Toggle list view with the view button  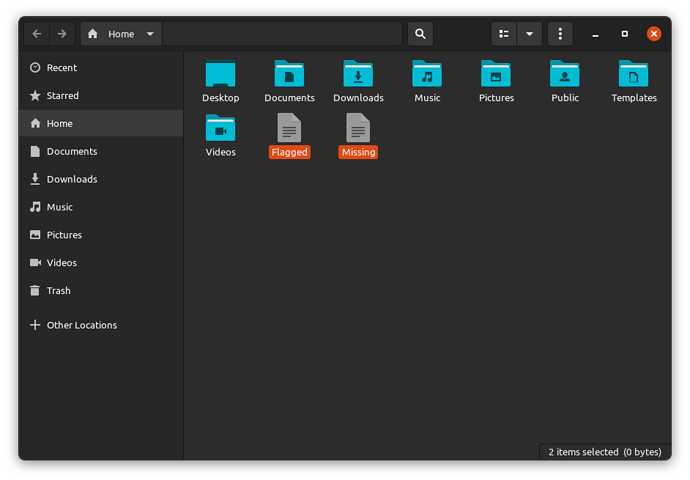(504, 34)
